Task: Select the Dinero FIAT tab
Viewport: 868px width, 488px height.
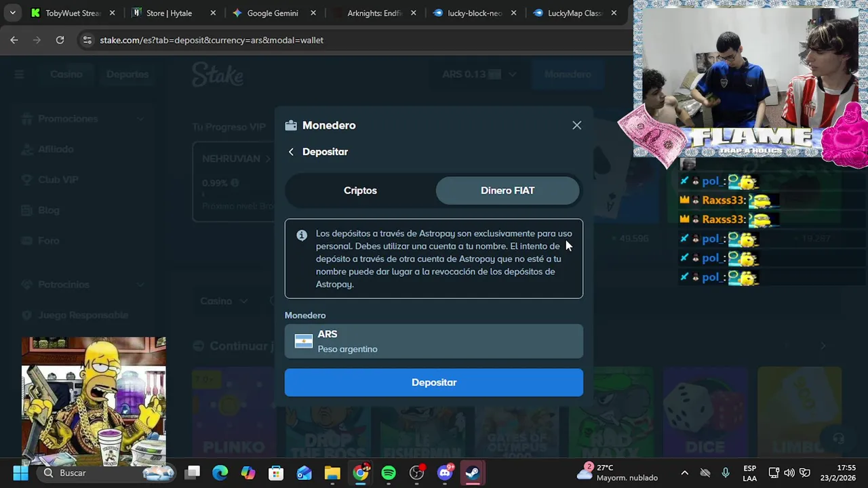Action: (x=507, y=190)
